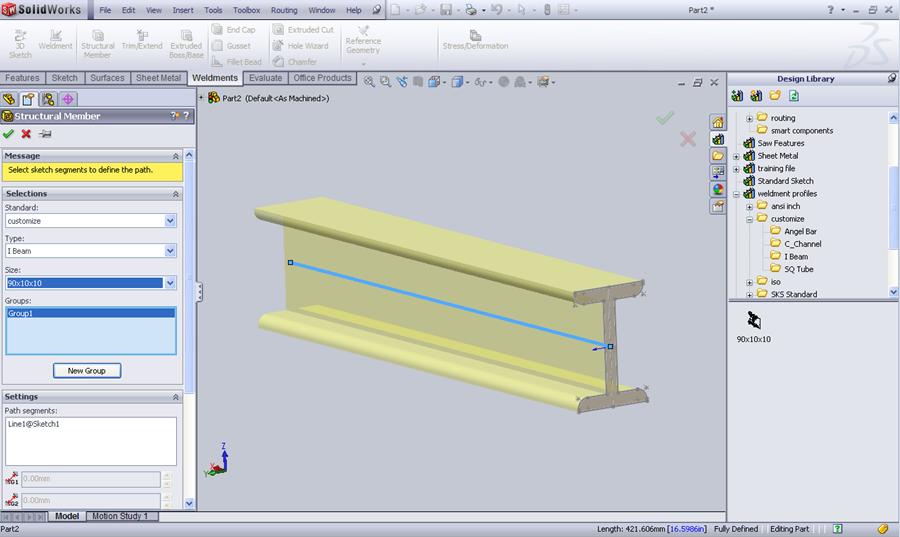This screenshot has width=900, height=537.
Task: Click the Extruded Cut tool
Action: 303,29
